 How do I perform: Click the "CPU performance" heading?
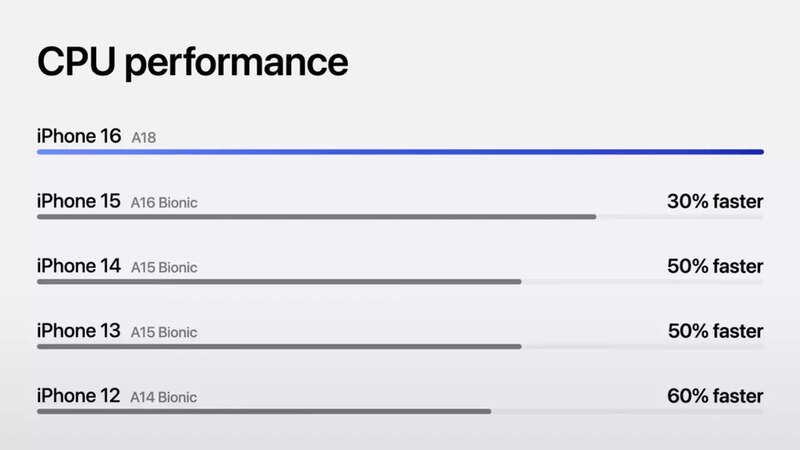[x=192, y=62]
